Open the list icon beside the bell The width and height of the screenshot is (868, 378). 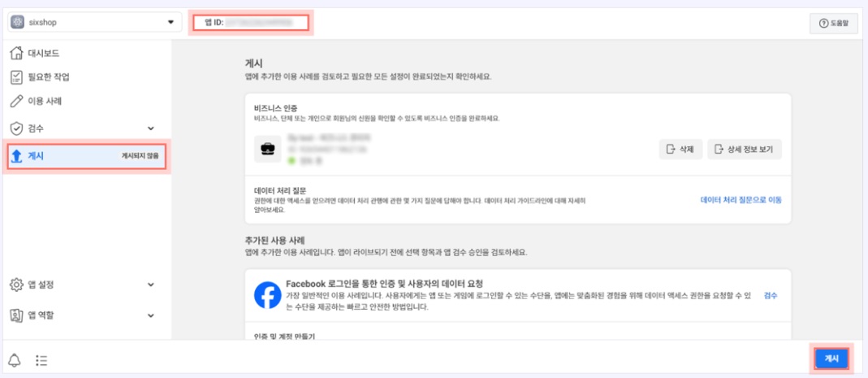(x=41, y=360)
